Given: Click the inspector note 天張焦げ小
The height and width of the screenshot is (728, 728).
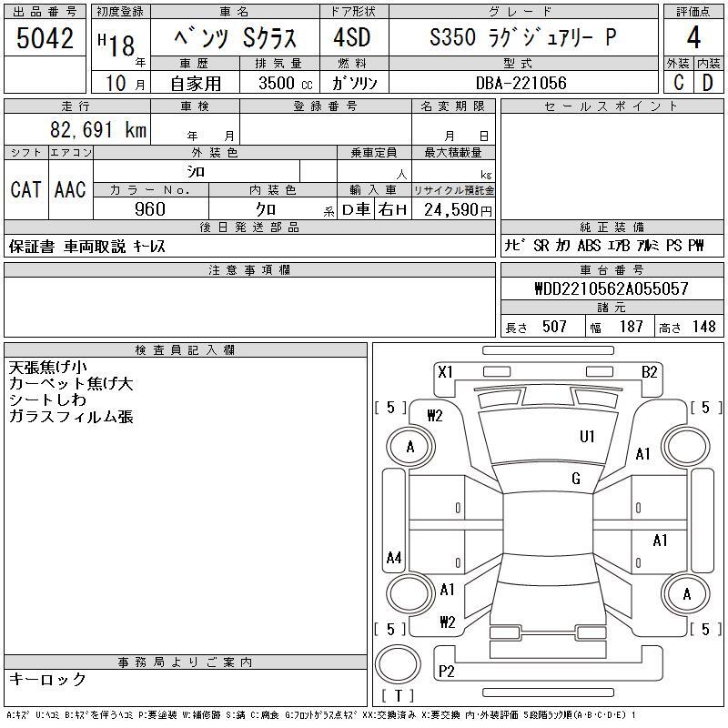Looking at the screenshot, I should 48,368.
